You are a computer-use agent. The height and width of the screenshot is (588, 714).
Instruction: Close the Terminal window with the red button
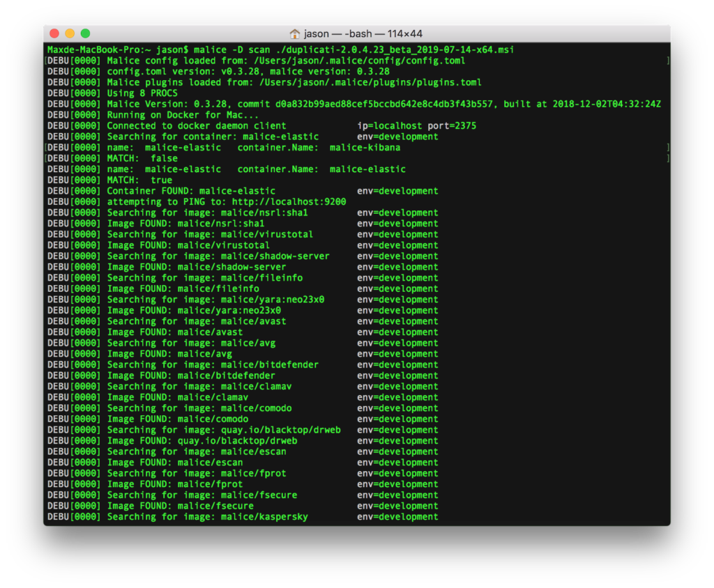tap(54, 33)
